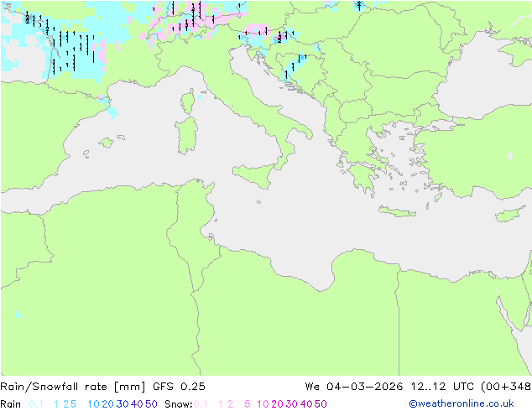Pick the Rain legend 40 value
Image resolution: width=532 pixels, height=411 pixels.
coord(137,404)
